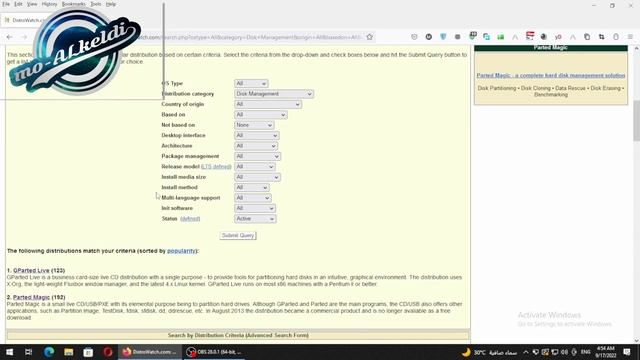Open the Bookmarks menu
Viewport: 640px width, 360px height.
73,4
